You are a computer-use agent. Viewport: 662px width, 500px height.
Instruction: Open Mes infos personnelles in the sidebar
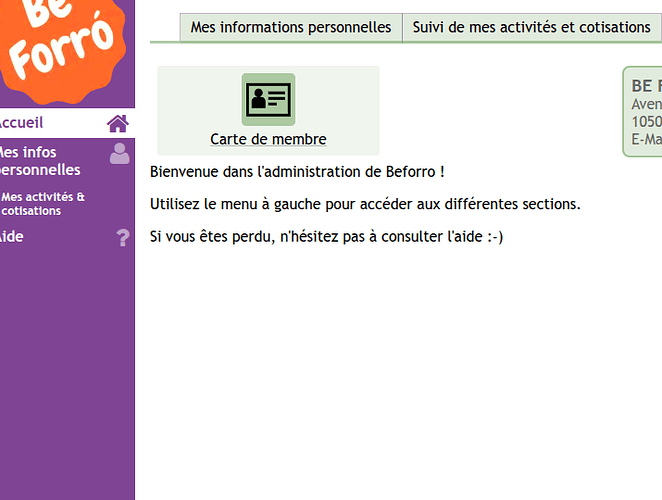(x=39, y=161)
